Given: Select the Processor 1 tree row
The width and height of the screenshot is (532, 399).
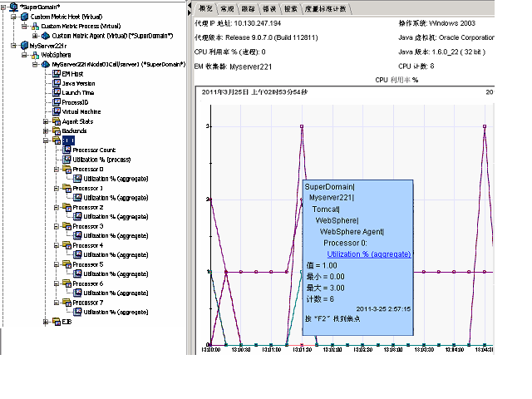Looking at the screenshot, I should [x=88, y=188].
